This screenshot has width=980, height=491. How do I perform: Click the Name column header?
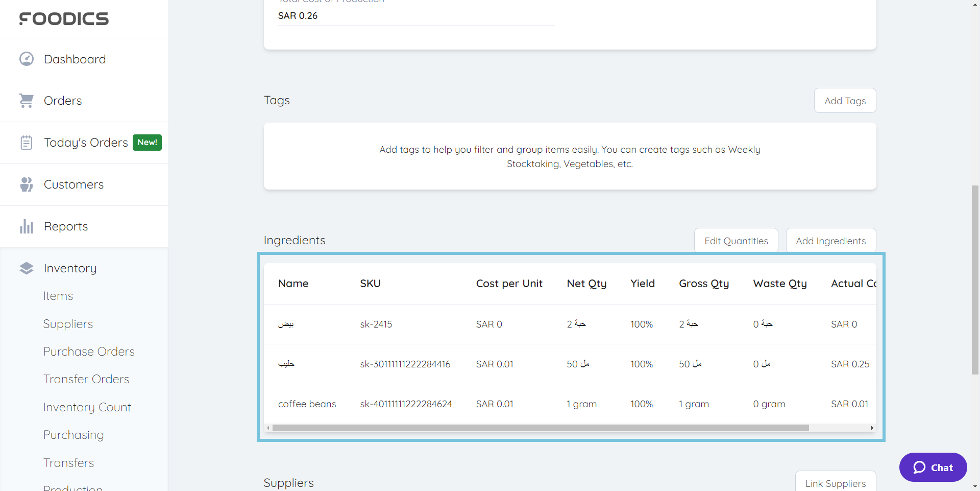point(293,284)
